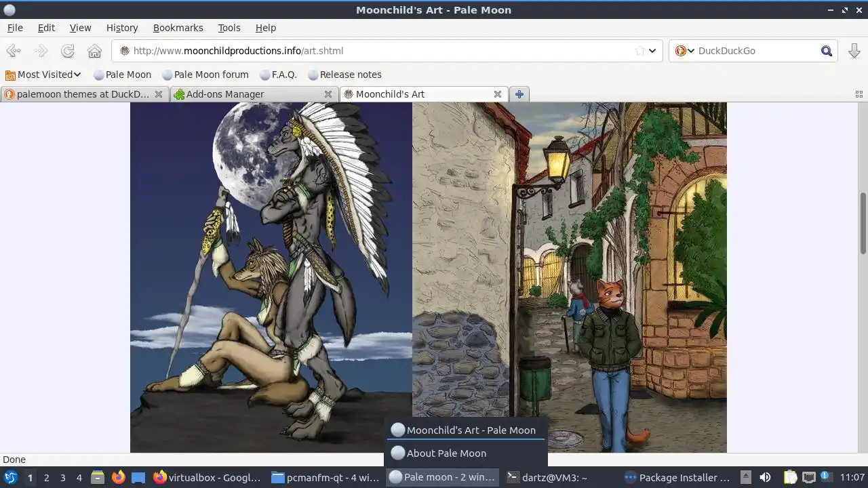Open a new tab with plus button
This screenshot has height=488, width=868.
click(x=519, y=94)
